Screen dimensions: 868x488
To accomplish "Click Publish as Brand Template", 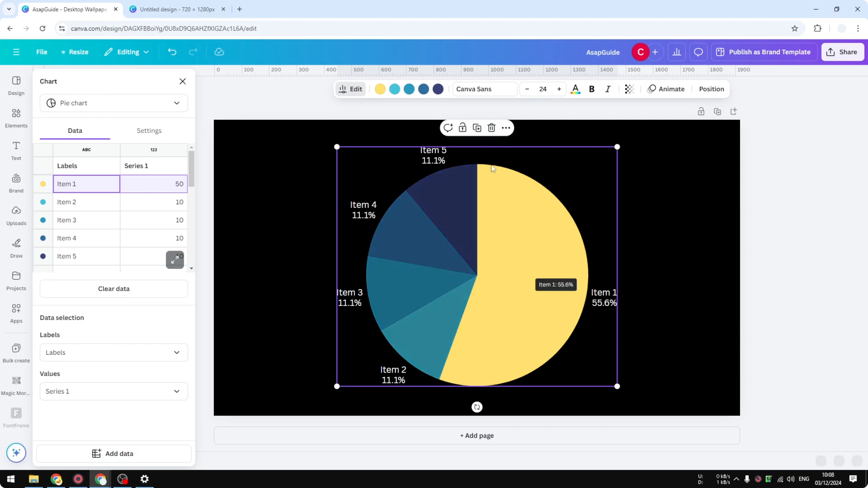I will click(x=764, y=52).
